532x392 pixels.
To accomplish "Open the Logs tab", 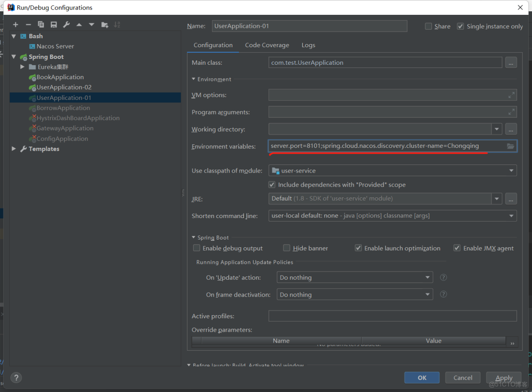I will click(x=308, y=45).
